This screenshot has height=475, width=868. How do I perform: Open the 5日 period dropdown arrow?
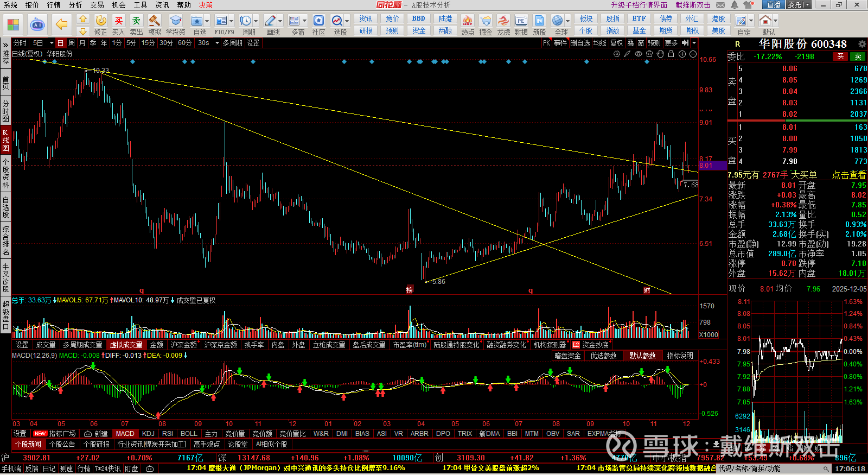click(x=52, y=43)
